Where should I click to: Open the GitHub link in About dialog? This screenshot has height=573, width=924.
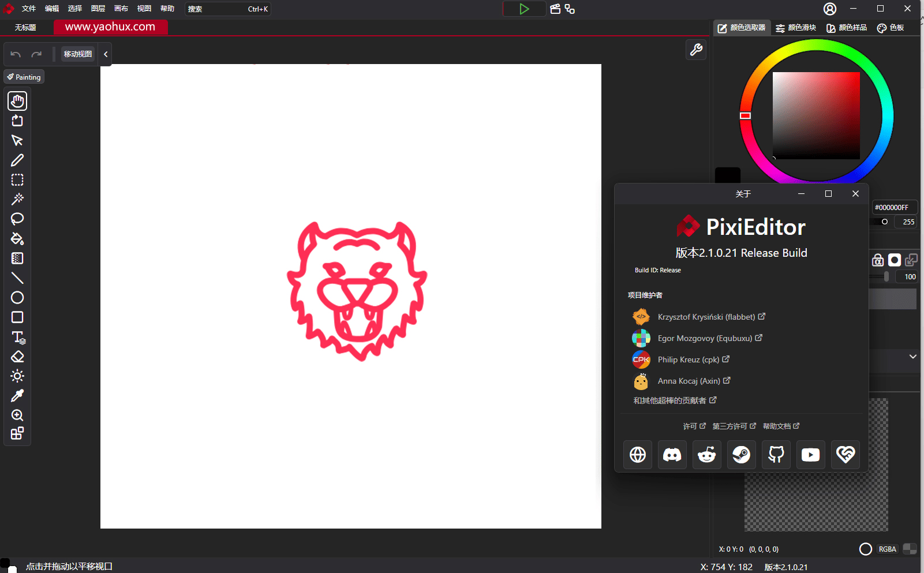click(776, 455)
